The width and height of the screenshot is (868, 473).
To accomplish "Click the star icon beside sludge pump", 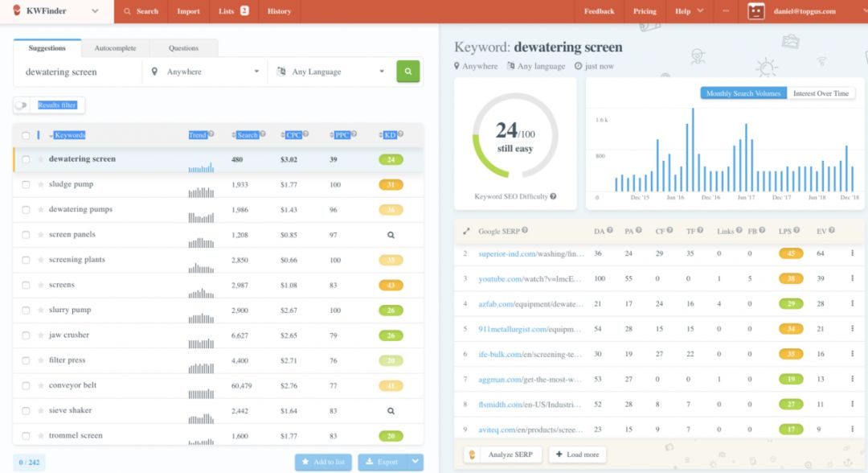I will click(x=41, y=185).
